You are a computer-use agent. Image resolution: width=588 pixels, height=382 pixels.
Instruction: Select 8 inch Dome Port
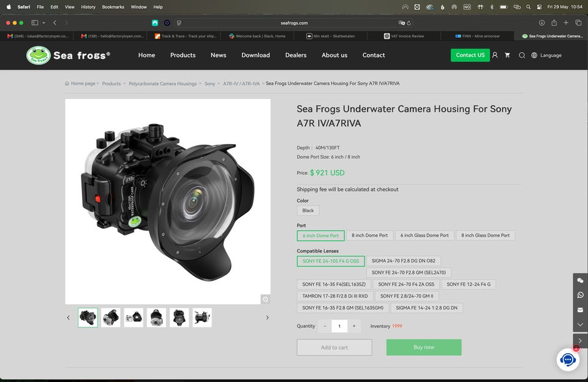click(369, 235)
